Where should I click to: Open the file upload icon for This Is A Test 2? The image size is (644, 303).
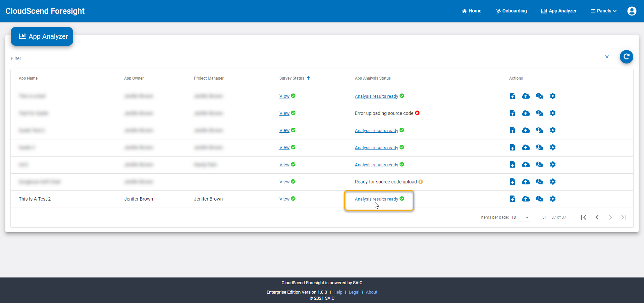click(x=513, y=199)
